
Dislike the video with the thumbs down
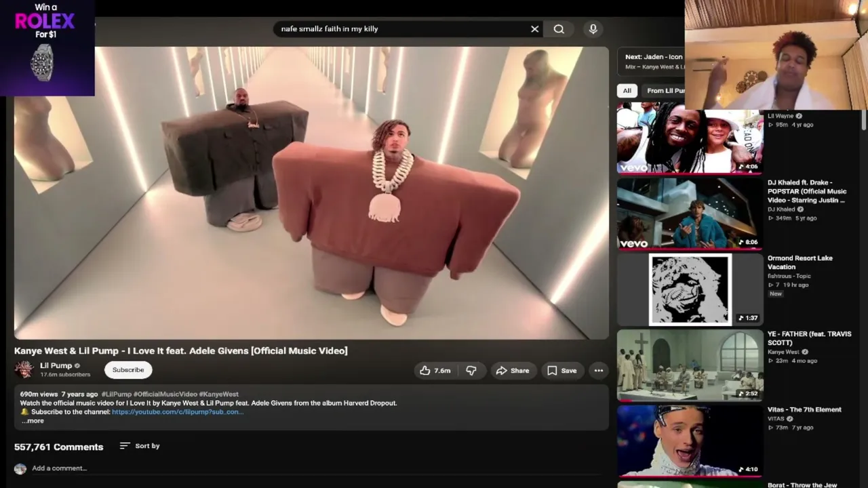pyautogui.click(x=471, y=371)
